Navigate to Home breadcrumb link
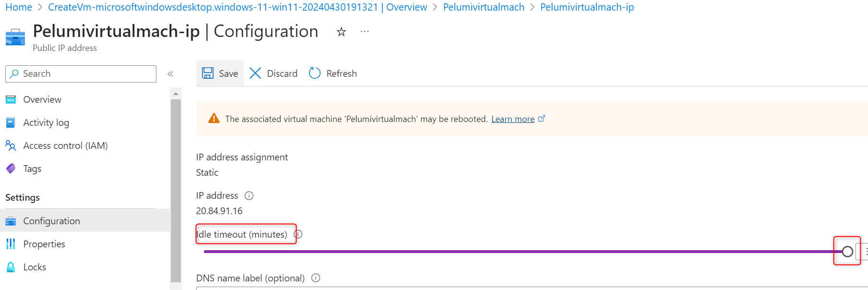The width and height of the screenshot is (868, 290). tap(19, 7)
